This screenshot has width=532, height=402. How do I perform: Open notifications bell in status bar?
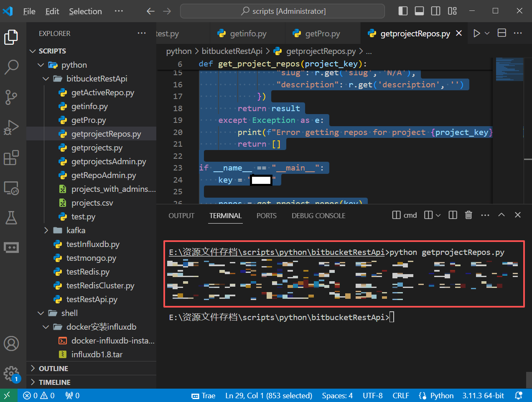[x=519, y=395]
